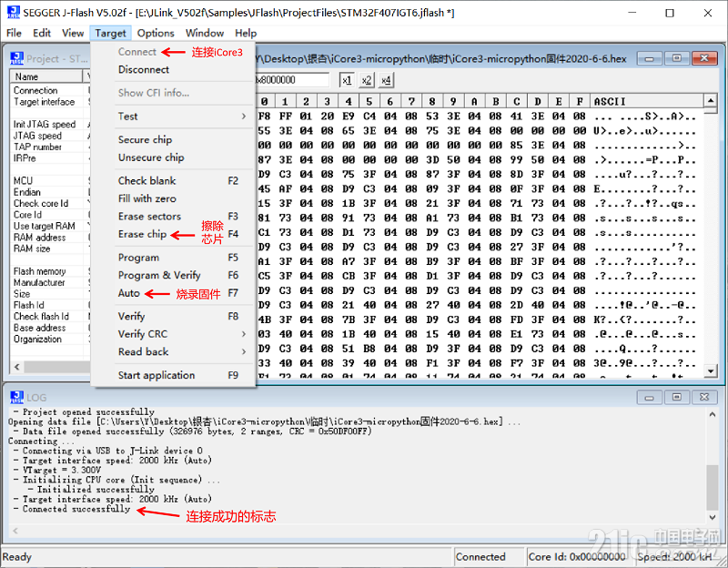
Task: Click the hex view scroll up arrow
Action: 710,100
